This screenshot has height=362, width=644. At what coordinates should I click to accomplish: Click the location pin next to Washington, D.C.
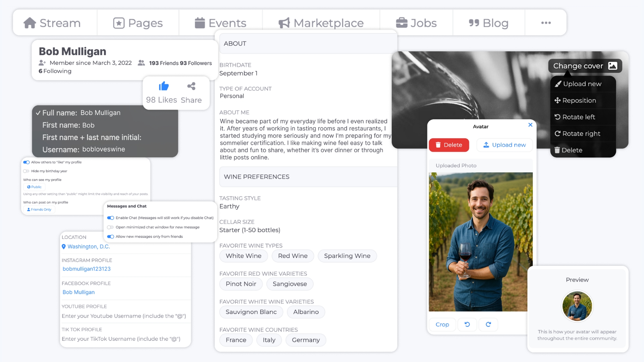(x=64, y=247)
